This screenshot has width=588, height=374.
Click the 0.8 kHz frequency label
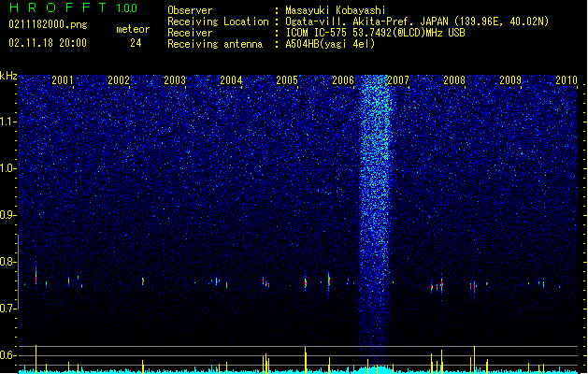pos(8,262)
